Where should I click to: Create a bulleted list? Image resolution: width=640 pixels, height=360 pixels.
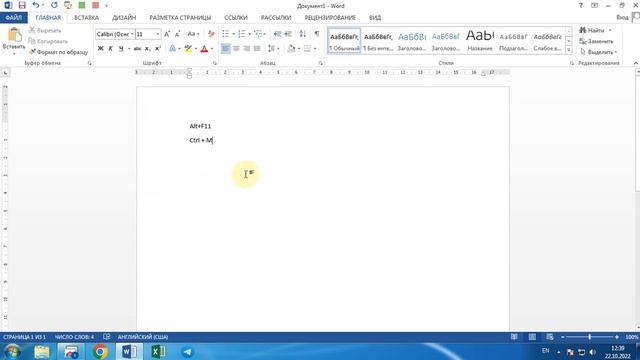coord(225,34)
